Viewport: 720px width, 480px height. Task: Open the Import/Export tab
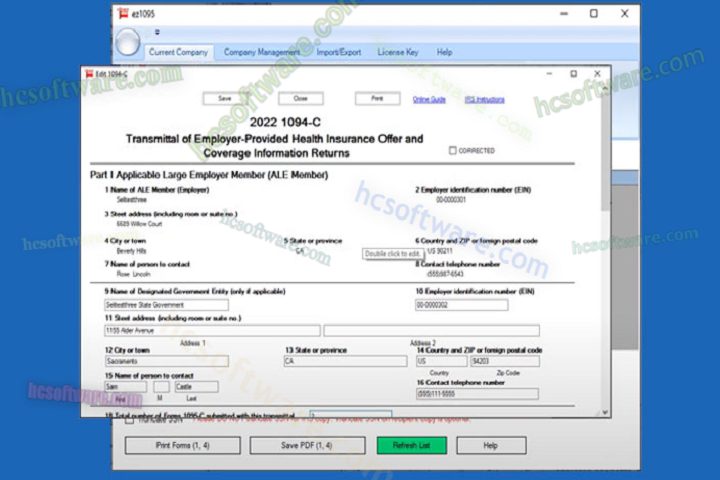click(339, 52)
